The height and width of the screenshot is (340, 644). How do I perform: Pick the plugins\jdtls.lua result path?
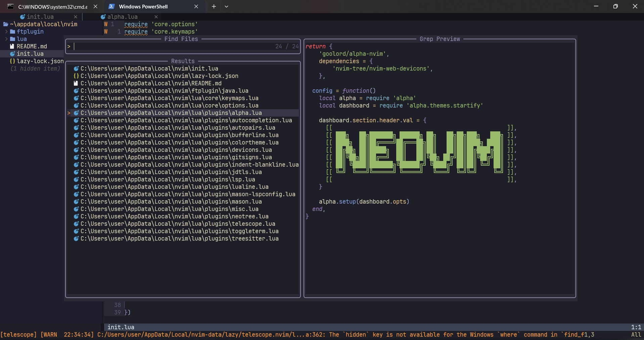[171, 172]
